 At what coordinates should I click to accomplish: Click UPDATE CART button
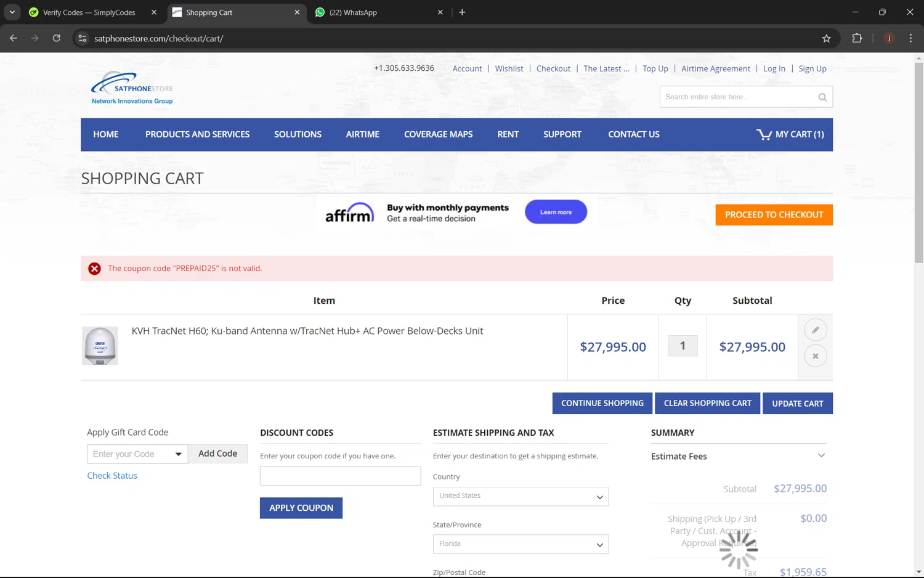tap(797, 404)
